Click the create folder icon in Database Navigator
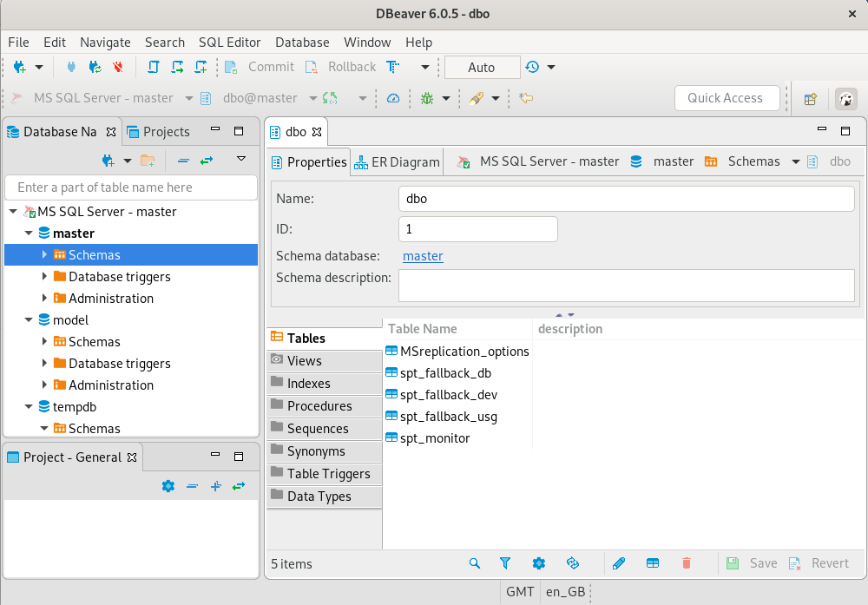This screenshot has width=868, height=605. 148,161
